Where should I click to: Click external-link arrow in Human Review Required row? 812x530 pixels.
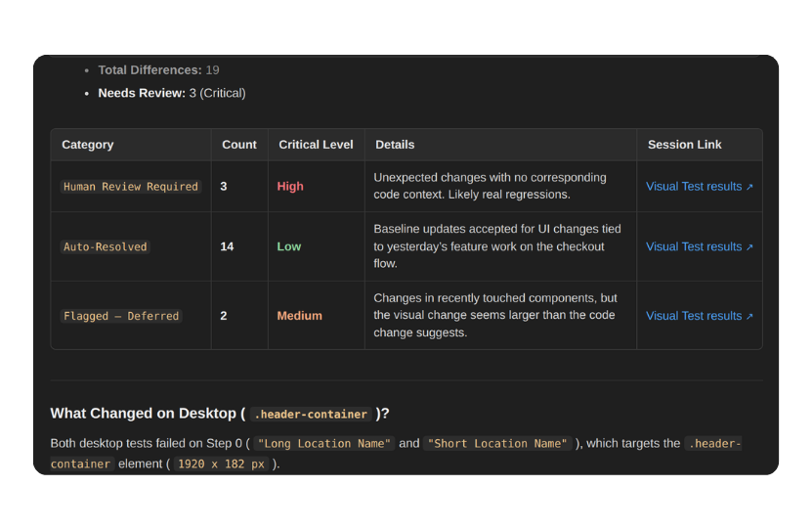[749, 187]
